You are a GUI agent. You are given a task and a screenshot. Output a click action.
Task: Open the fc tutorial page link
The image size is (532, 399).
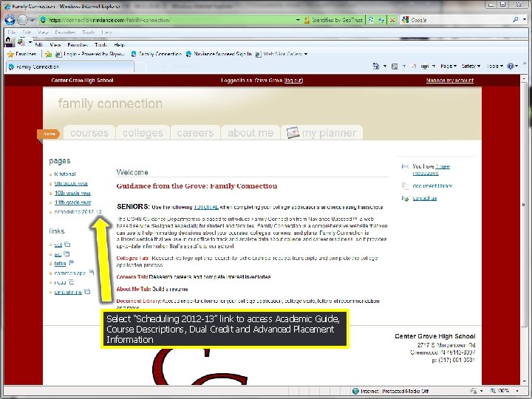tap(65, 174)
